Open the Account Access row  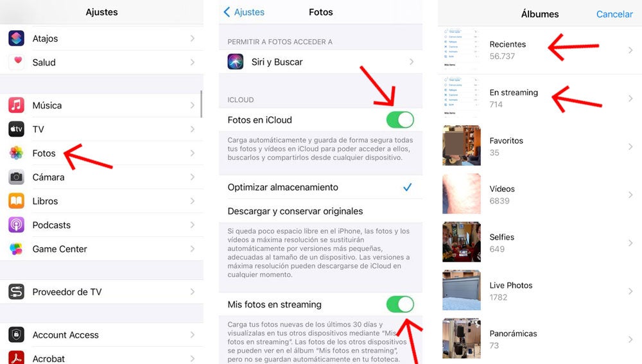101,334
